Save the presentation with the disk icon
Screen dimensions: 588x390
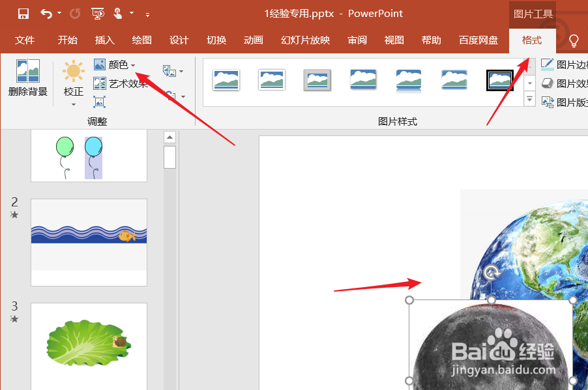click(23, 14)
